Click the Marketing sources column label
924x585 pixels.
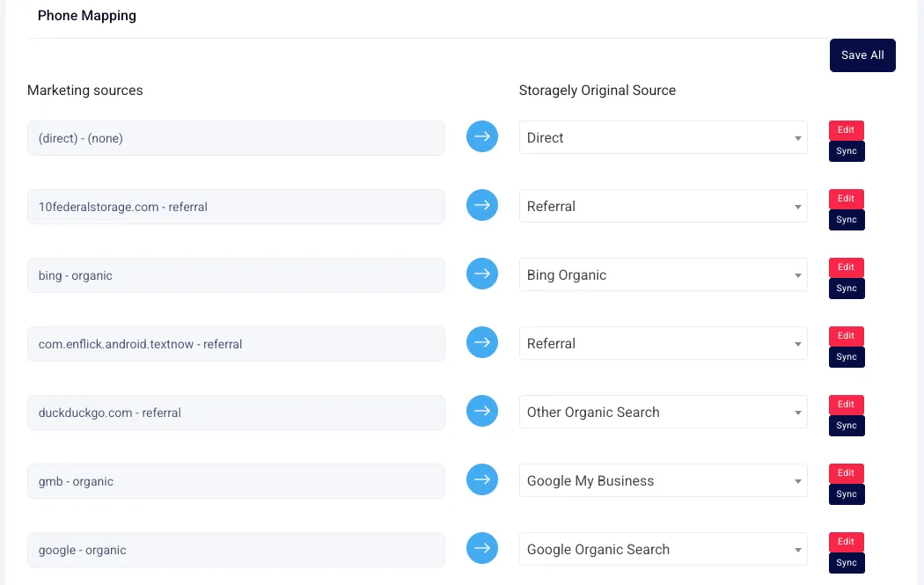point(84,90)
